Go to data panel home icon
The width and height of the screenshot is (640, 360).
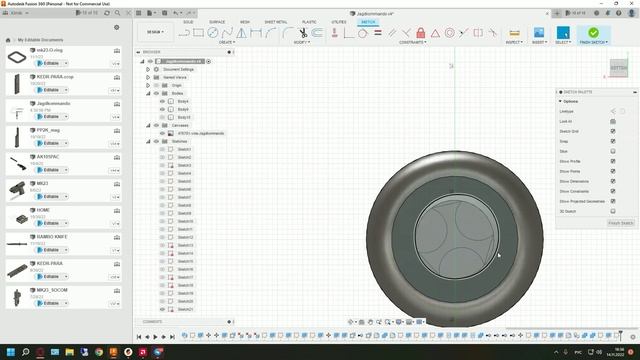point(8,40)
